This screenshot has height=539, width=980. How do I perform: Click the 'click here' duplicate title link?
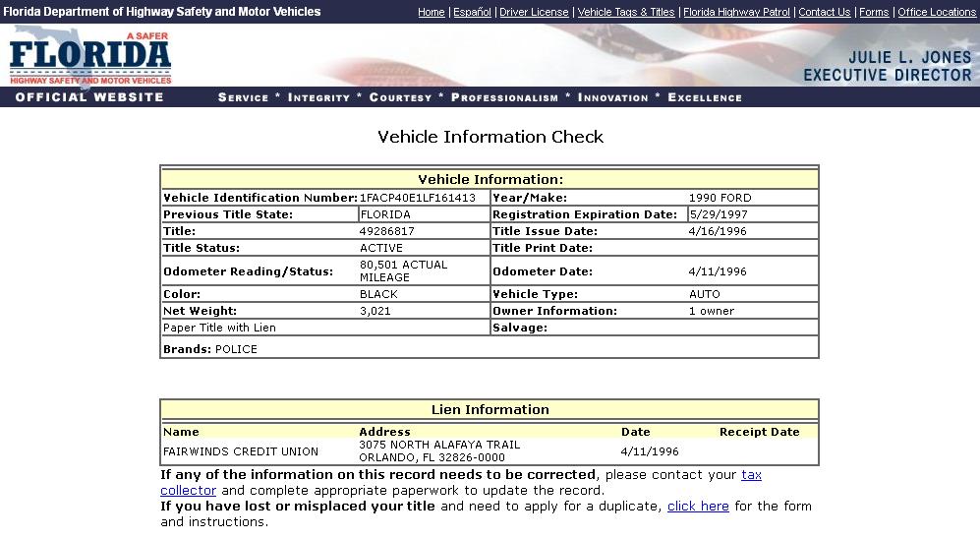(698, 507)
